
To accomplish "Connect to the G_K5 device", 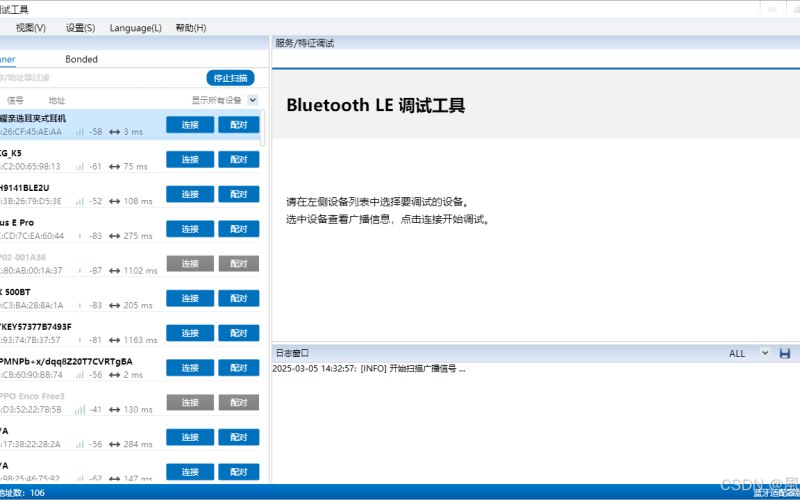I will (190, 159).
